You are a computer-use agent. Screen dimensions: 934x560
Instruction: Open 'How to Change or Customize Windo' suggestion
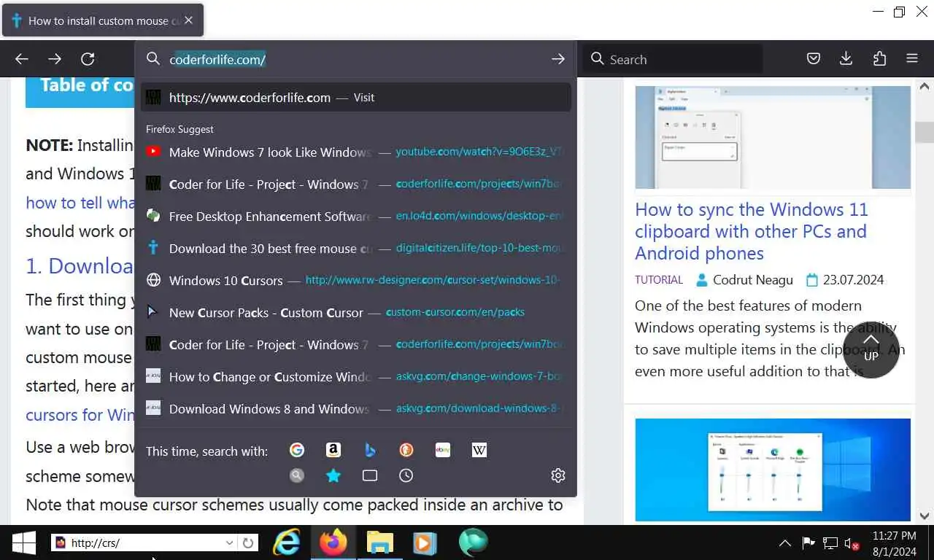pos(355,376)
